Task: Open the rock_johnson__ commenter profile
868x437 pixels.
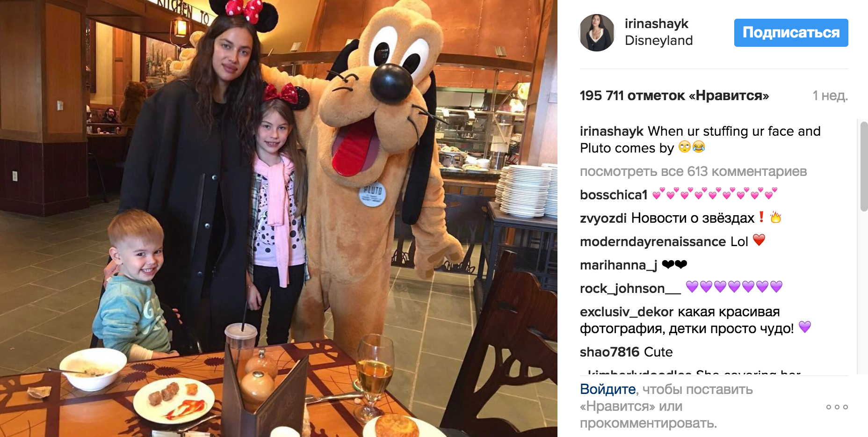Action: click(630, 288)
